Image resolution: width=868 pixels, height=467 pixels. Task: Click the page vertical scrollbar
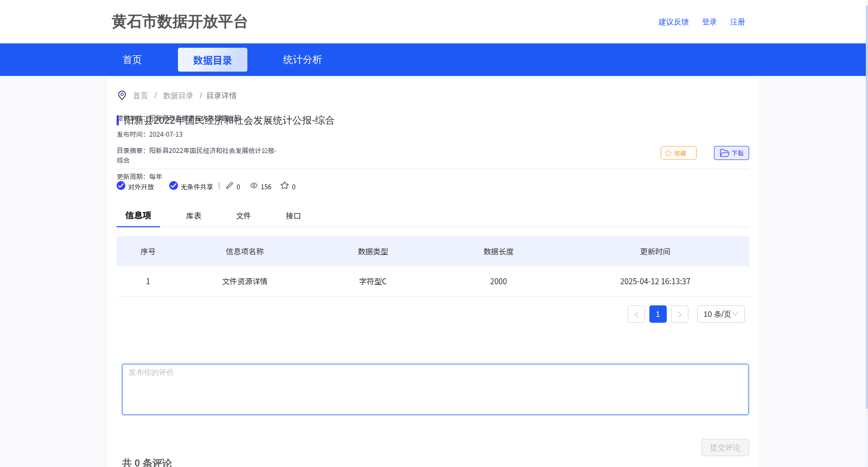pyautogui.click(x=866, y=206)
